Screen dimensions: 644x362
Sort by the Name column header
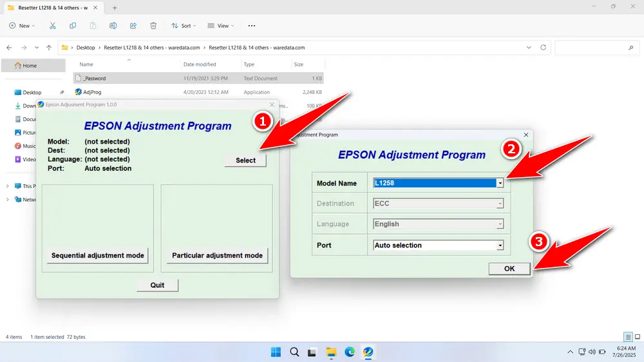pyautogui.click(x=86, y=64)
